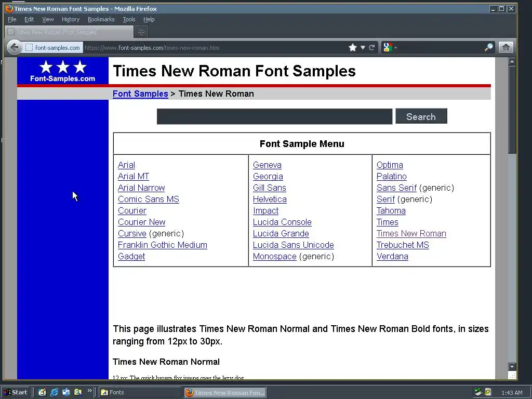Open the History menu
Screen dimensions: 532x399
tap(71, 19)
